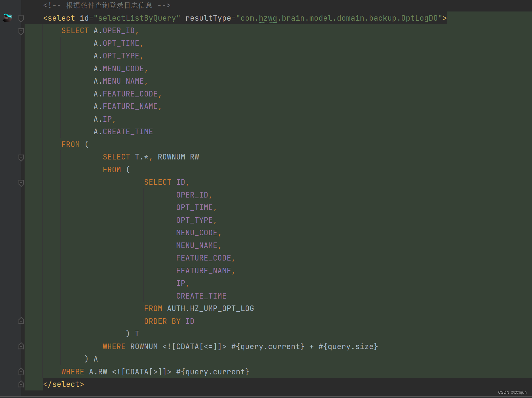Click the unprefixed CREATE_TIME column
Viewport: 532px width, 398px height.
coord(201,296)
